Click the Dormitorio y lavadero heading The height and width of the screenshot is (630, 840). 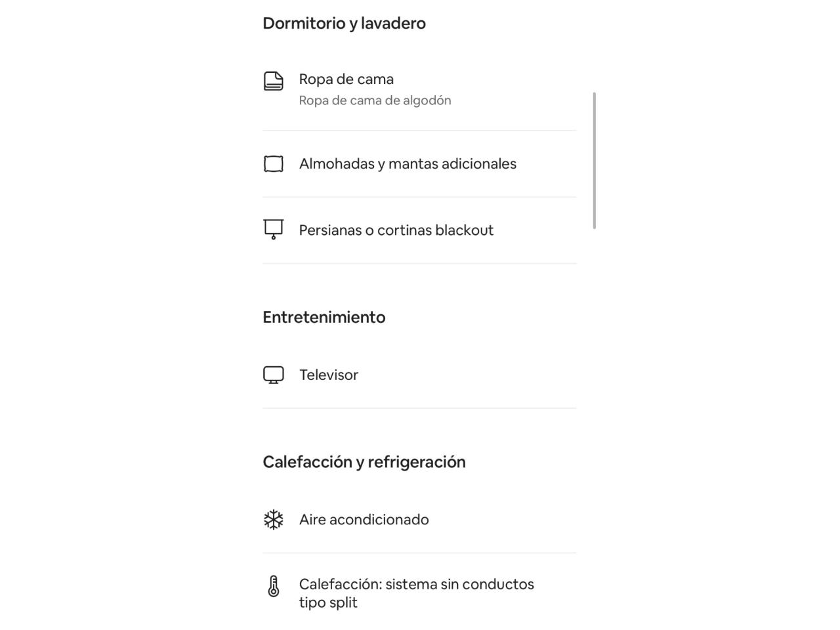pyautogui.click(x=345, y=23)
